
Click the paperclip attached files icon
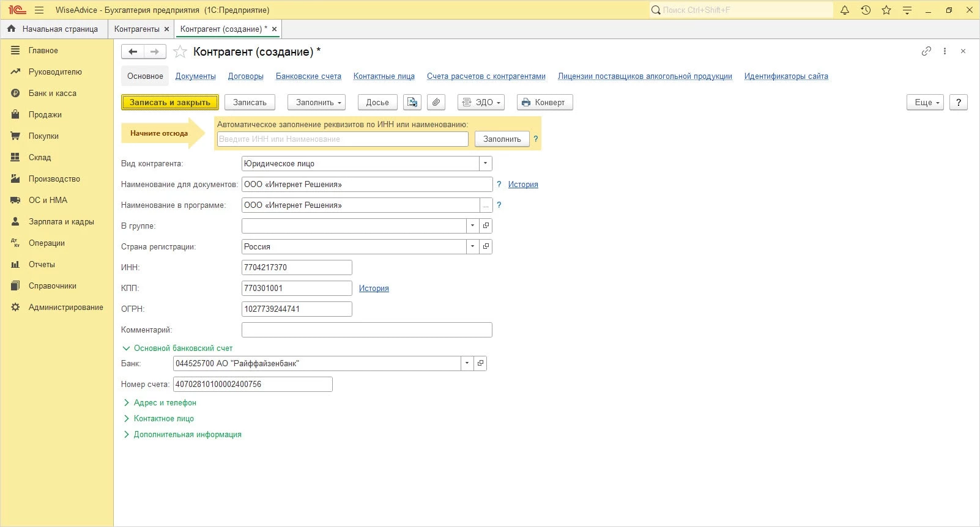[436, 102]
